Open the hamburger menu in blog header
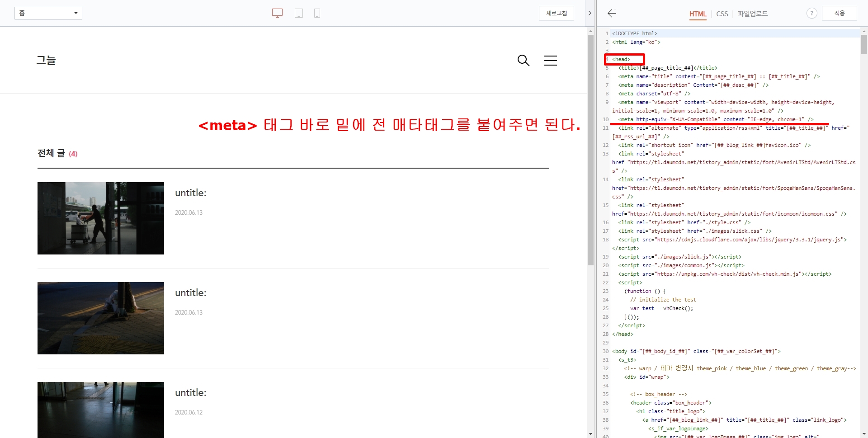 point(550,60)
